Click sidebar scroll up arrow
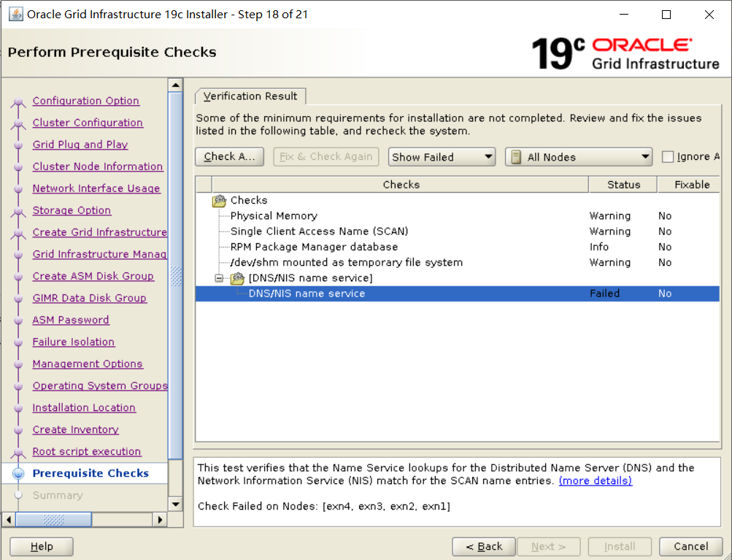The image size is (732, 560). point(176,85)
